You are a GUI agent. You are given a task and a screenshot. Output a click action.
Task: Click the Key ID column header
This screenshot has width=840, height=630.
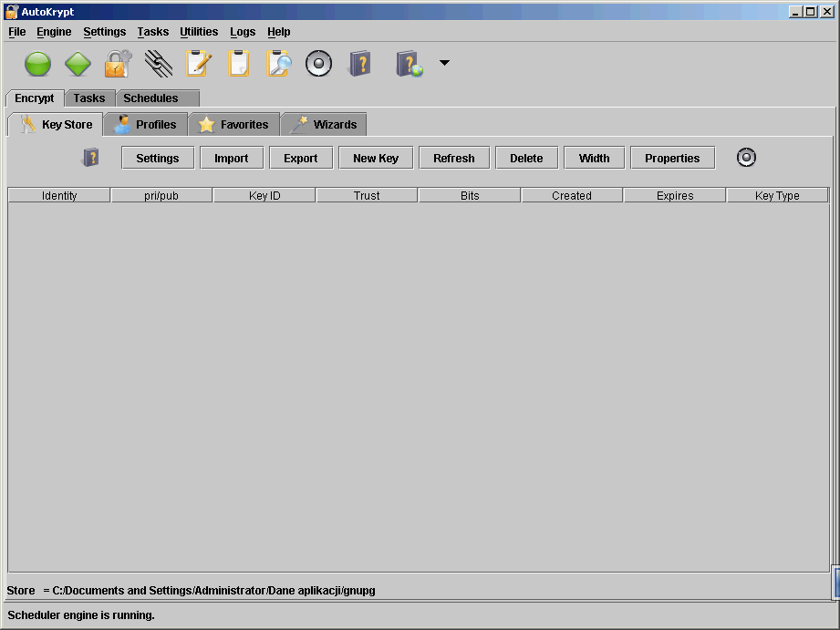pos(264,195)
